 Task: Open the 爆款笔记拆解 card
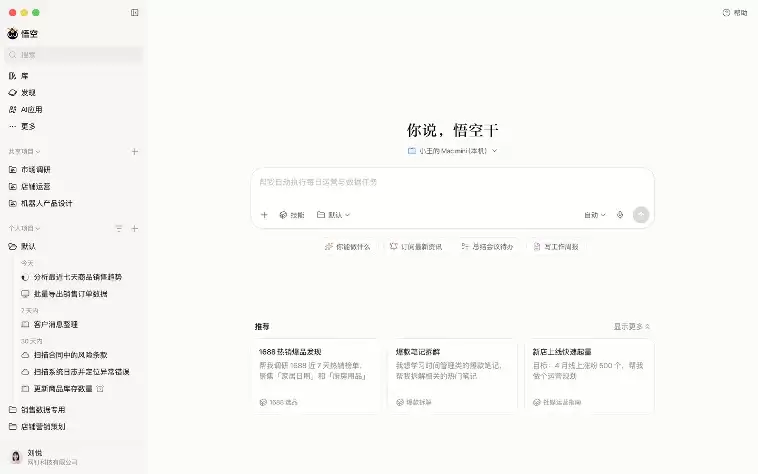[x=452, y=377]
